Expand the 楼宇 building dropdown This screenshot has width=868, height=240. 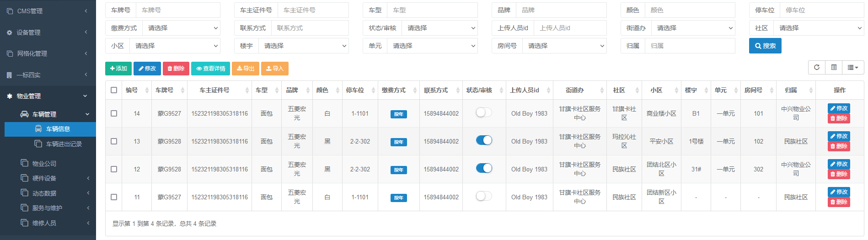303,46
